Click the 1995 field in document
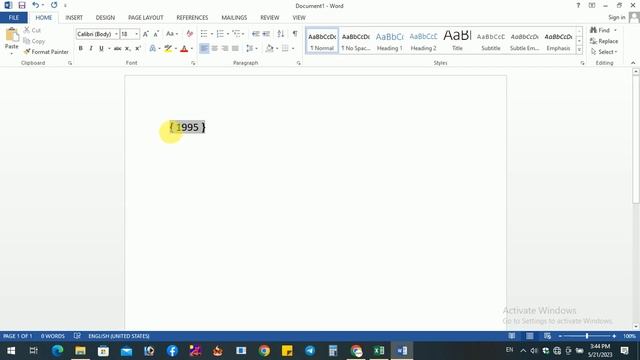 [x=187, y=127]
